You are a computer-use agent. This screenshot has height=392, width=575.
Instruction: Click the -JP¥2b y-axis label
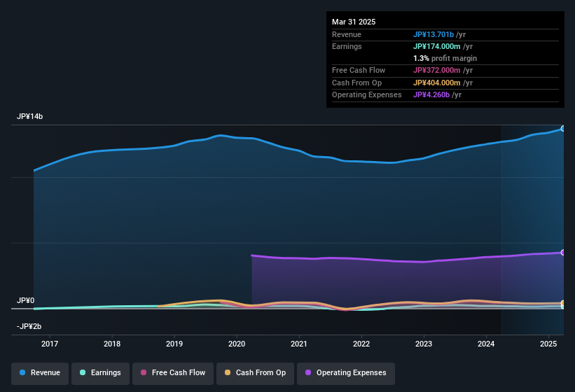[x=29, y=326]
